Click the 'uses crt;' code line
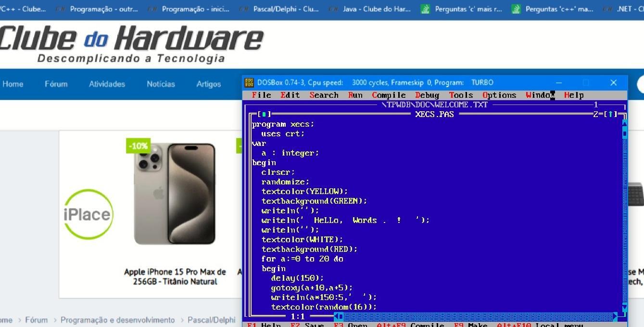This screenshot has height=327, width=644. [283, 133]
